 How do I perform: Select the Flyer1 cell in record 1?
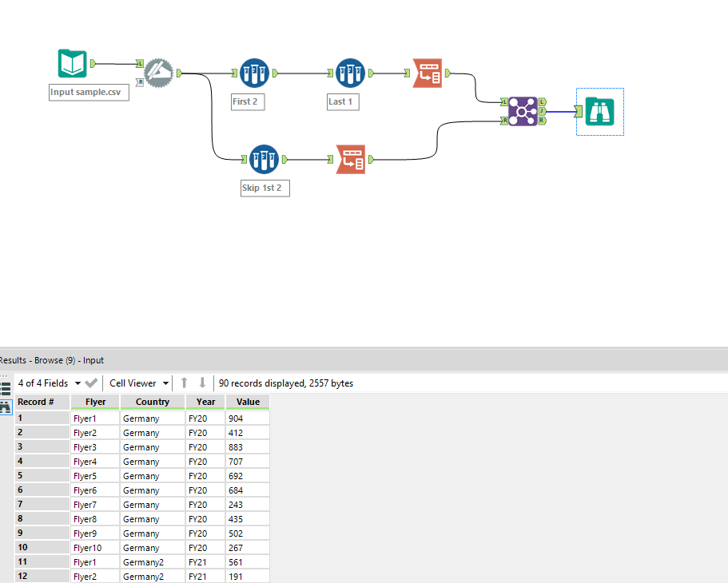(95, 418)
